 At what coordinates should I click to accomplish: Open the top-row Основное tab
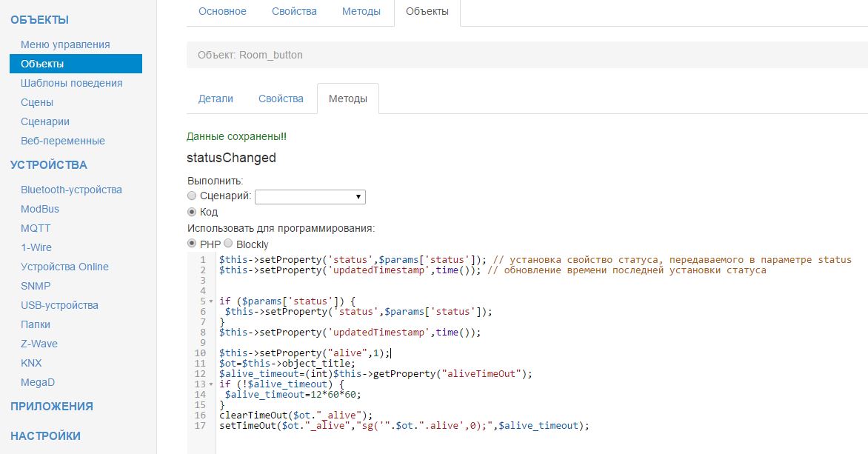(x=222, y=12)
